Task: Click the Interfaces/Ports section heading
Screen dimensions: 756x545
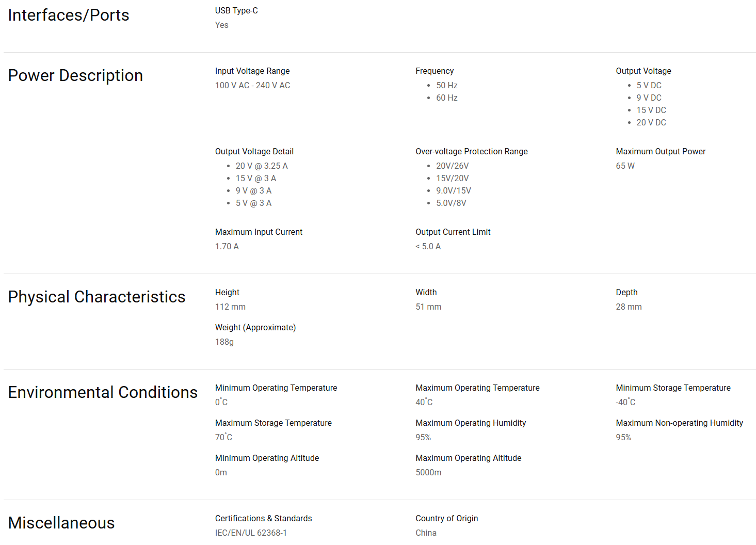Action: pos(69,15)
